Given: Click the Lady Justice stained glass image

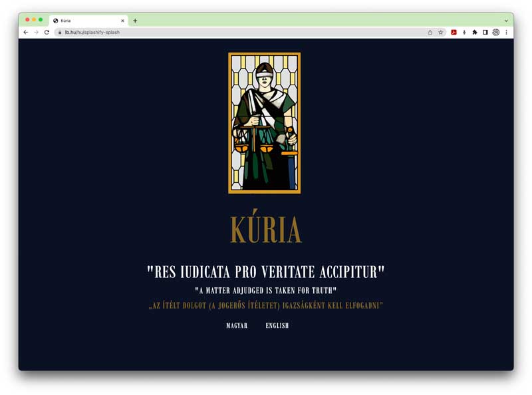Looking at the screenshot, I should [x=264, y=123].
